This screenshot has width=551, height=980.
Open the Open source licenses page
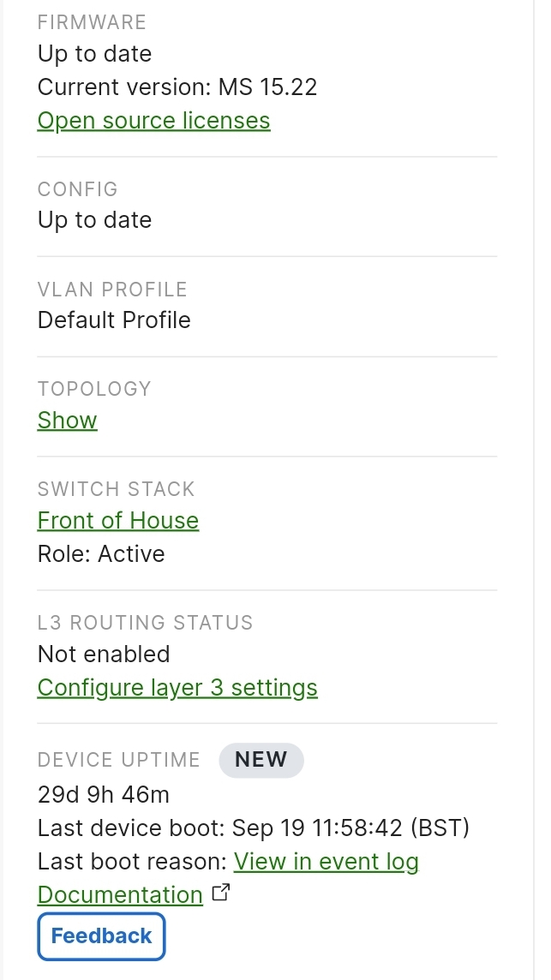[x=153, y=120]
